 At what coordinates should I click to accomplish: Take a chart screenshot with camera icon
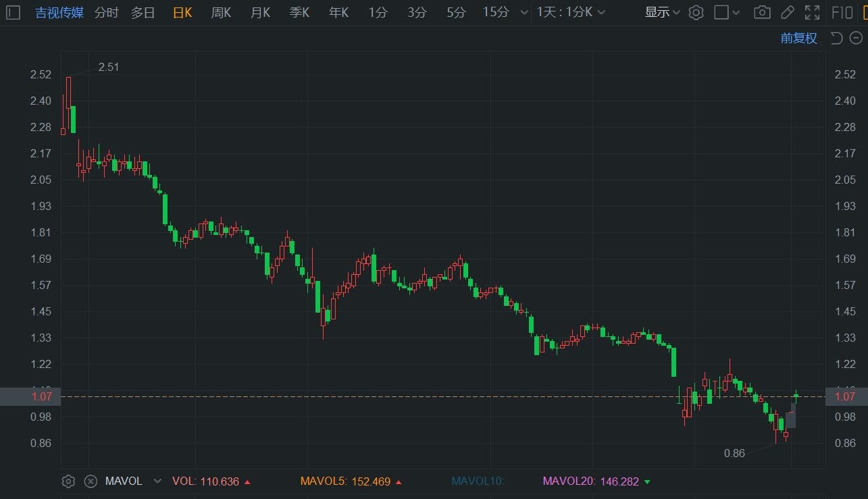pyautogui.click(x=762, y=12)
